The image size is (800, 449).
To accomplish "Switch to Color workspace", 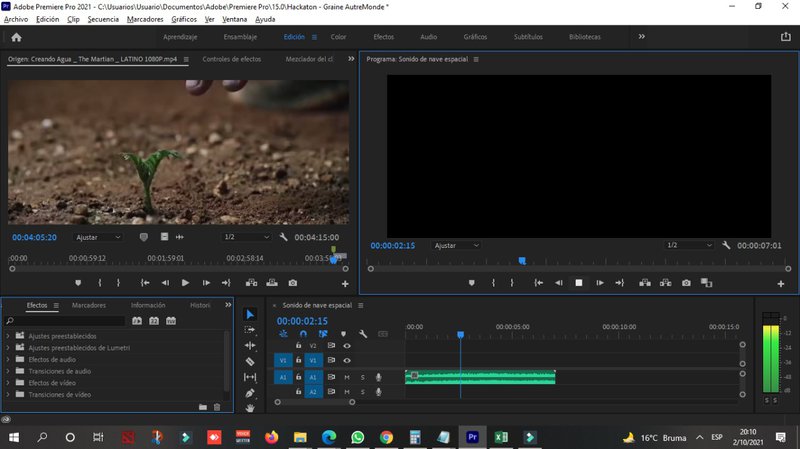I will (338, 37).
